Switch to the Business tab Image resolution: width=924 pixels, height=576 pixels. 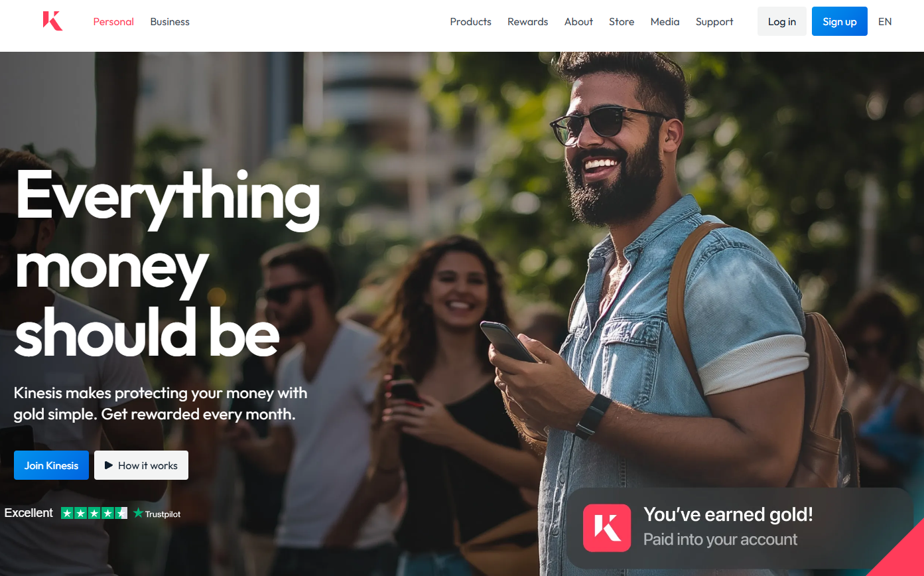coord(170,22)
